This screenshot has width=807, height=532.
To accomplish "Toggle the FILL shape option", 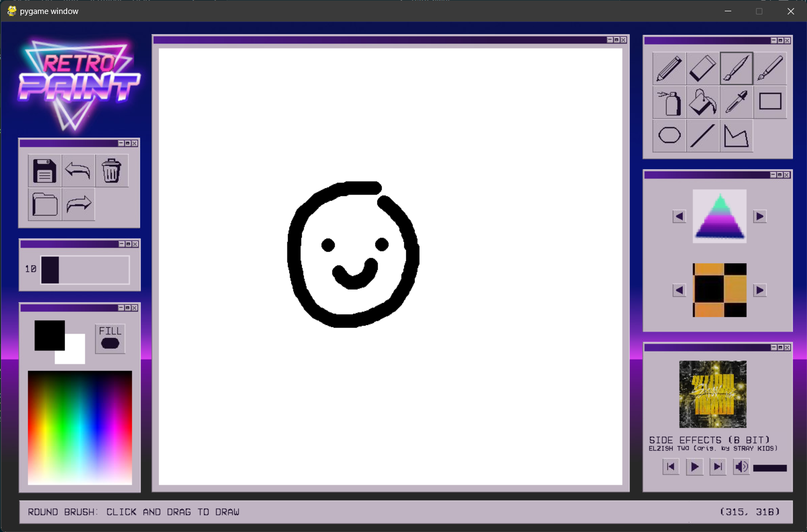I will tap(110, 339).
